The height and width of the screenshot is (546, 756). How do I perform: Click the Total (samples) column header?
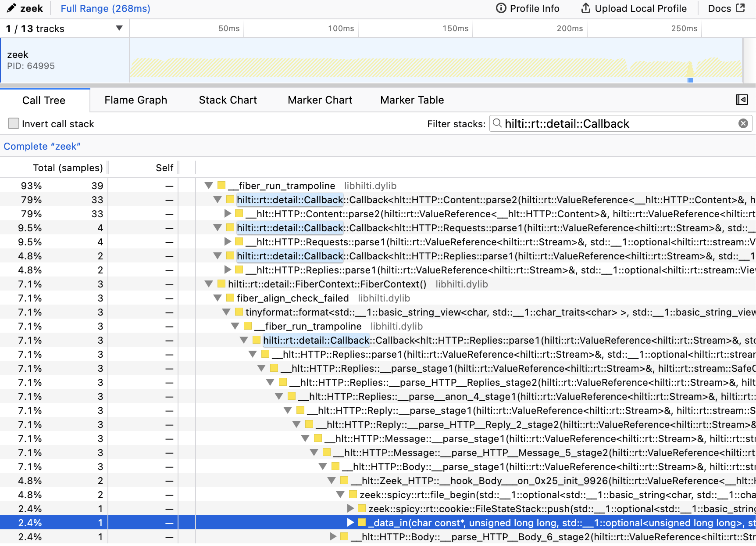click(68, 168)
